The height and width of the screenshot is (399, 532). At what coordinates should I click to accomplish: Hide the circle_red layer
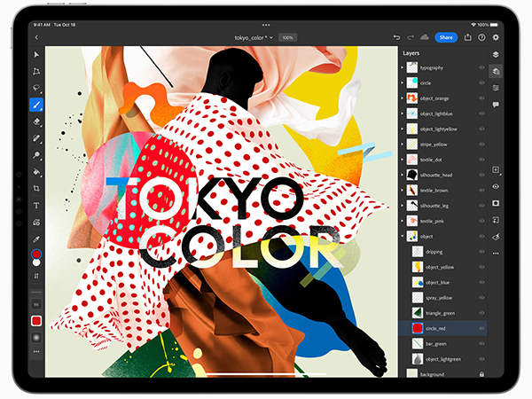click(481, 328)
